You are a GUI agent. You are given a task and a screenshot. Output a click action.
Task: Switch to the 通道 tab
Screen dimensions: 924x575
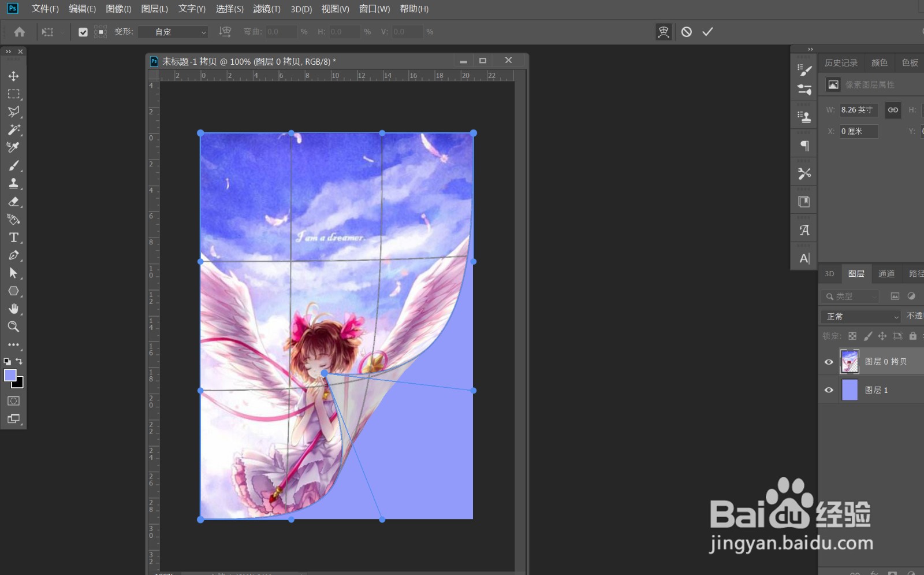tap(886, 274)
